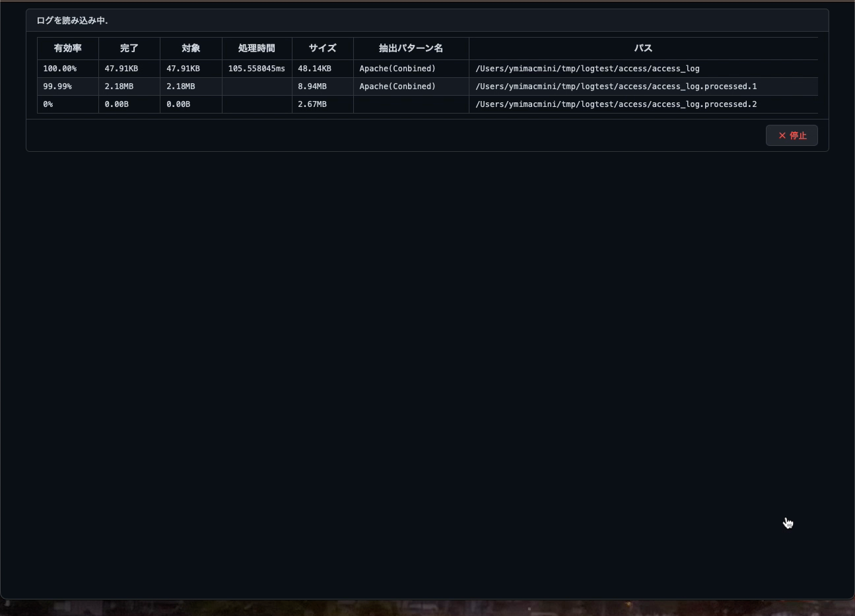855x616 pixels.
Task: Click the 2.67MB size cell
Action: click(312, 104)
